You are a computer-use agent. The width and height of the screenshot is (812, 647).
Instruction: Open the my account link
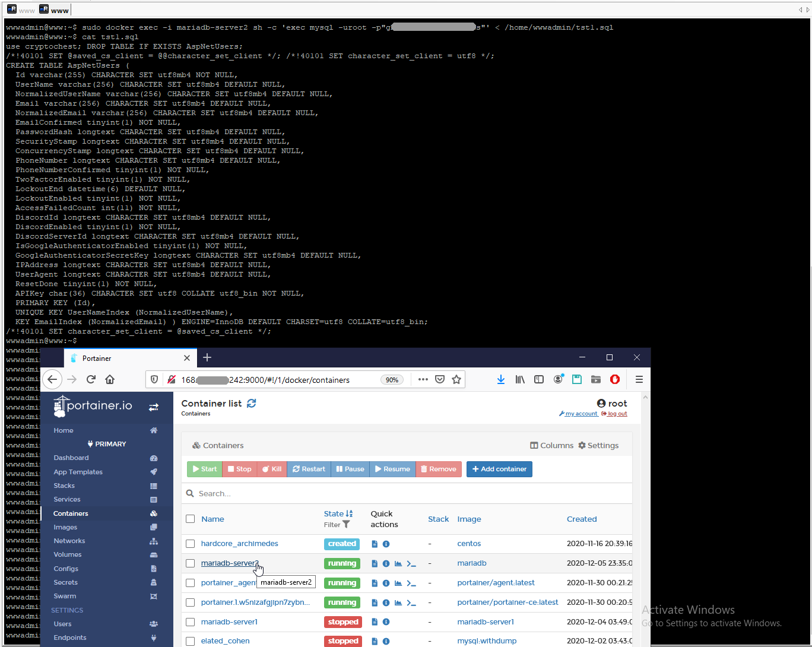pos(579,414)
